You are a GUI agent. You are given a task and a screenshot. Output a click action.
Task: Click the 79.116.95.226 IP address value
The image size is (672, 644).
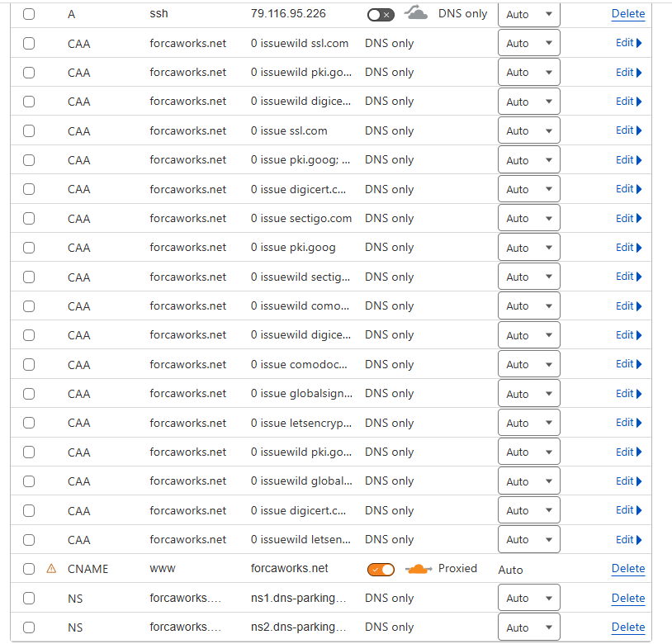click(x=288, y=14)
